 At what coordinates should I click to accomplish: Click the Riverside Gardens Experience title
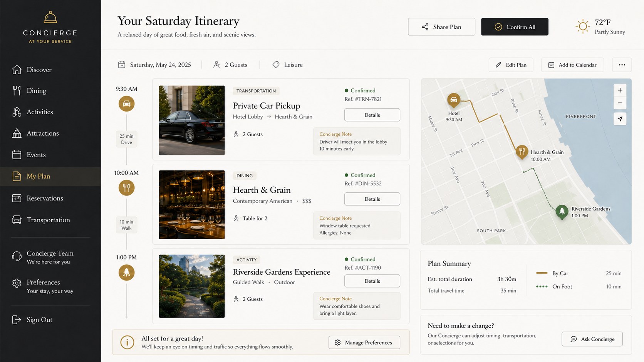tap(282, 272)
